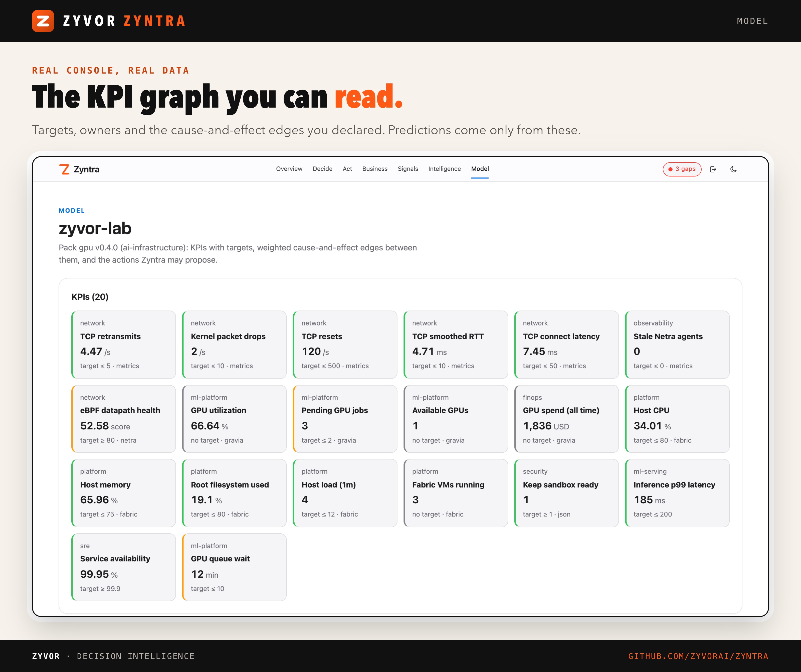Click the Zyvor orange Z logo icon
The image size is (801, 672).
pyautogui.click(x=43, y=21)
